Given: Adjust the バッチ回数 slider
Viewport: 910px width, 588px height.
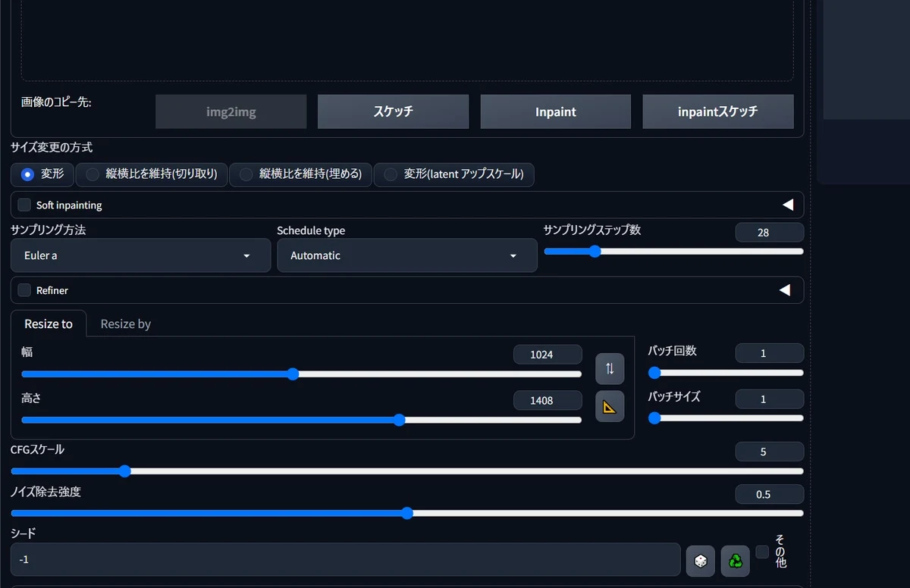Looking at the screenshot, I should click(726, 372).
